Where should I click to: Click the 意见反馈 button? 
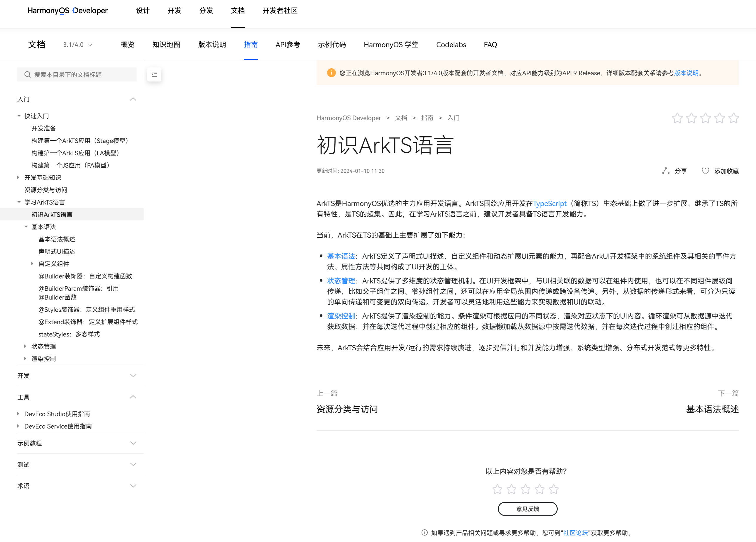[527, 509]
